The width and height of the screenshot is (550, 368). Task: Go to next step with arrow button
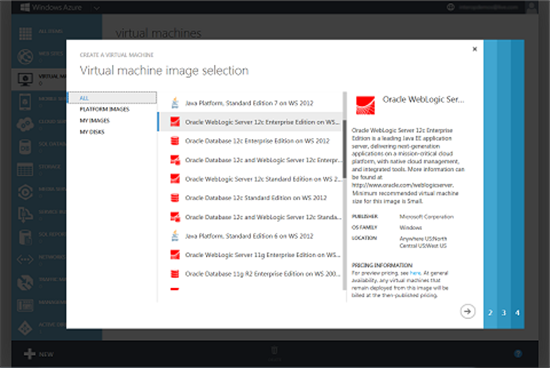pos(468,311)
